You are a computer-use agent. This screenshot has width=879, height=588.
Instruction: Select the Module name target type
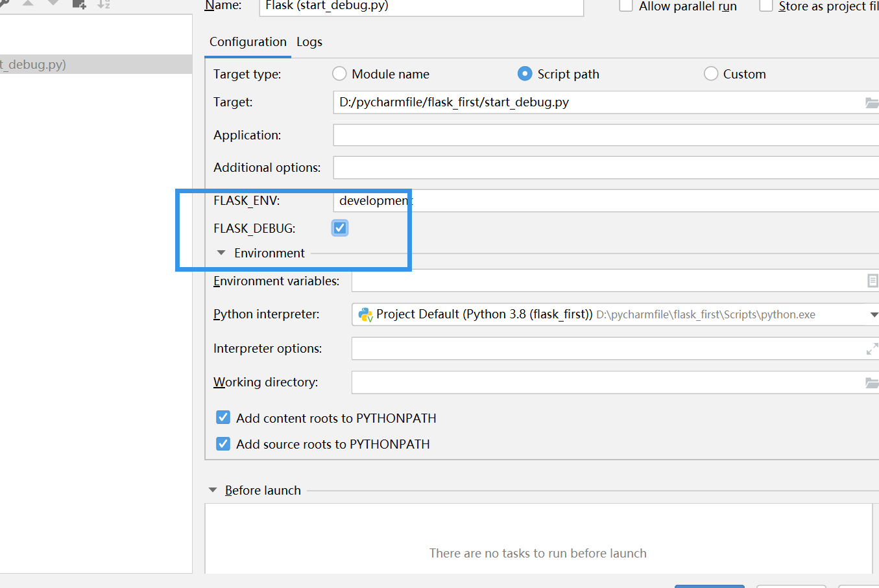point(339,74)
